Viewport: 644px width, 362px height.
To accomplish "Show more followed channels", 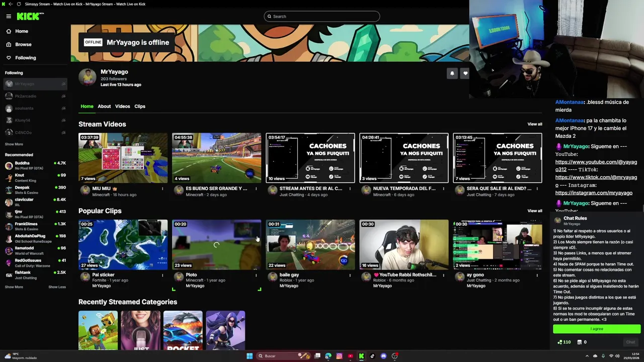I will click(14, 144).
